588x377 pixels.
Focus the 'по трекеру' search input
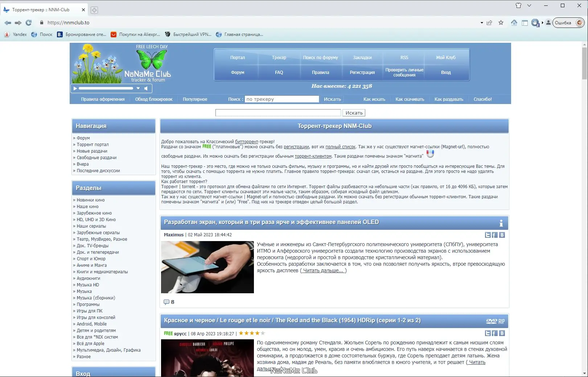282,99
